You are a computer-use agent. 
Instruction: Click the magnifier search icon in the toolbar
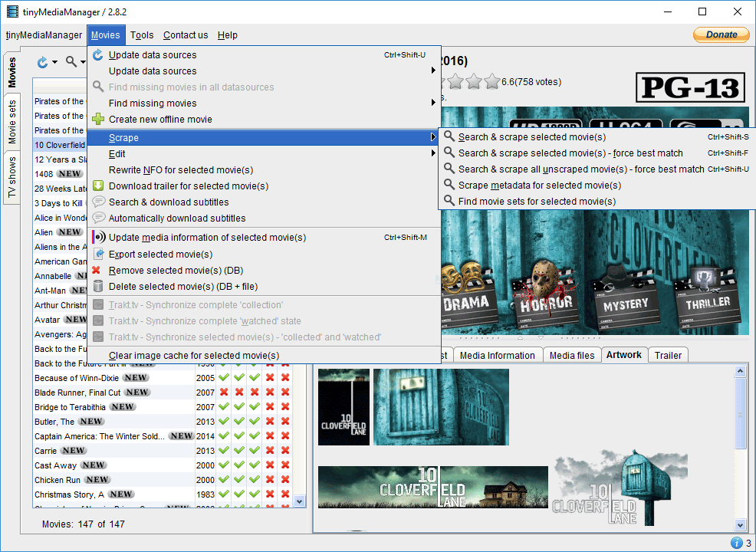pyautogui.click(x=71, y=62)
